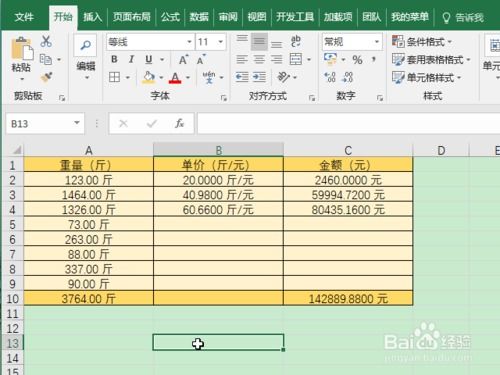The height and width of the screenshot is (375, 500).
Task: Click the Format Painter brush icon
Action: click(46, 77)
